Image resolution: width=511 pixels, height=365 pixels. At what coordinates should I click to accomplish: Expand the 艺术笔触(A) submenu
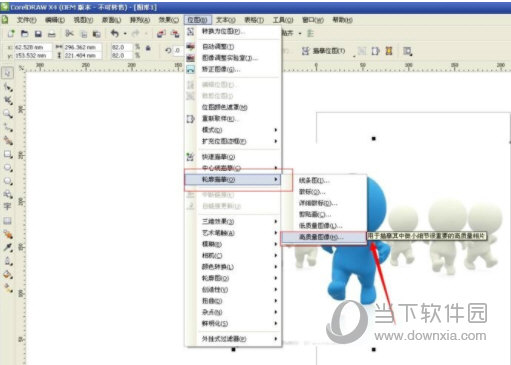point(233,233)
